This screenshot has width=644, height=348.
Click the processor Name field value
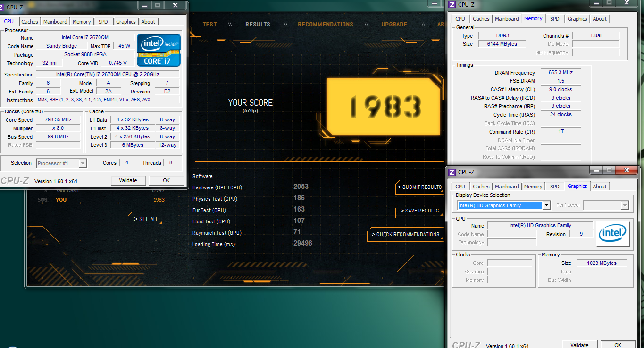coord(85,38)
